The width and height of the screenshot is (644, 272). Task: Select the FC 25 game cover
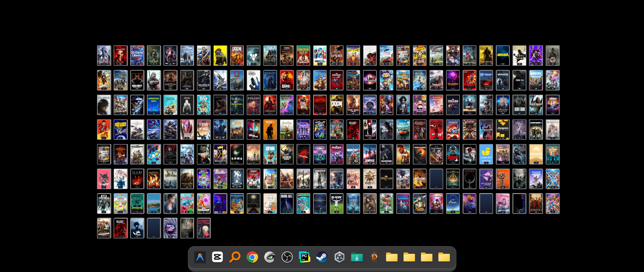point(336,203)
